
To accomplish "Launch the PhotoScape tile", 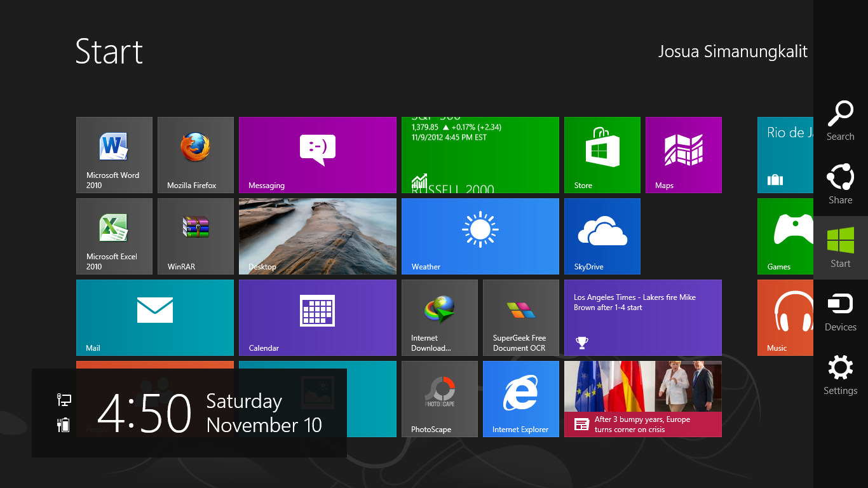I will point(440,399).
